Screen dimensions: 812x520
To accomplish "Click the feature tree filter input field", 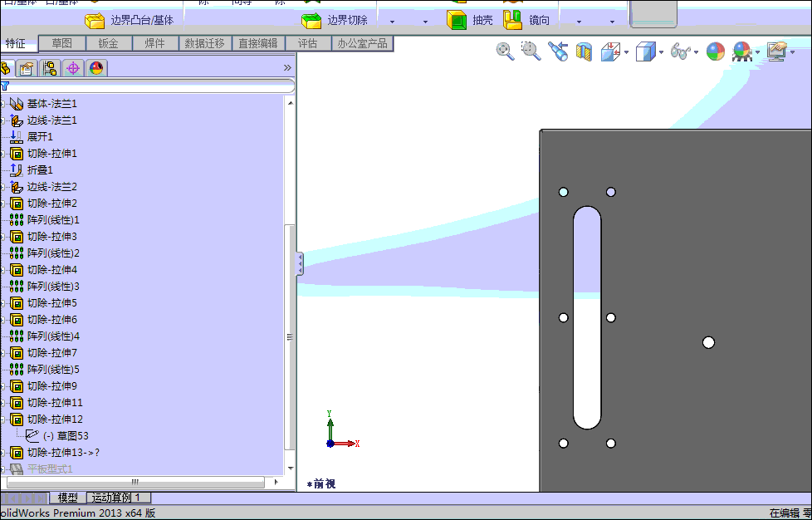I will [152, 86].
